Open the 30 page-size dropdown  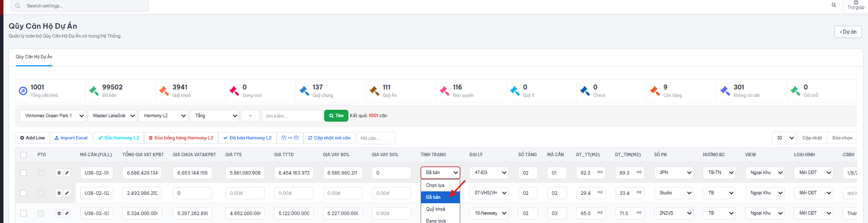click(783, 138)
